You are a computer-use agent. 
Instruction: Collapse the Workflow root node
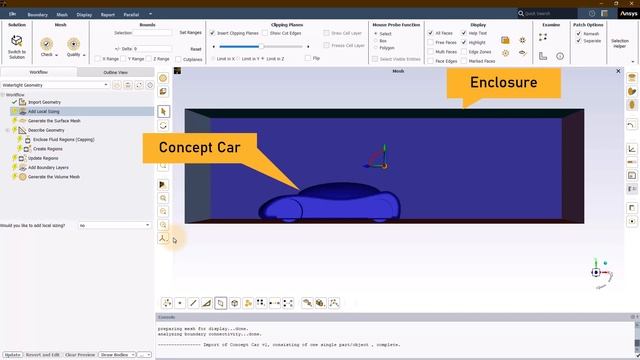[2, 95]
